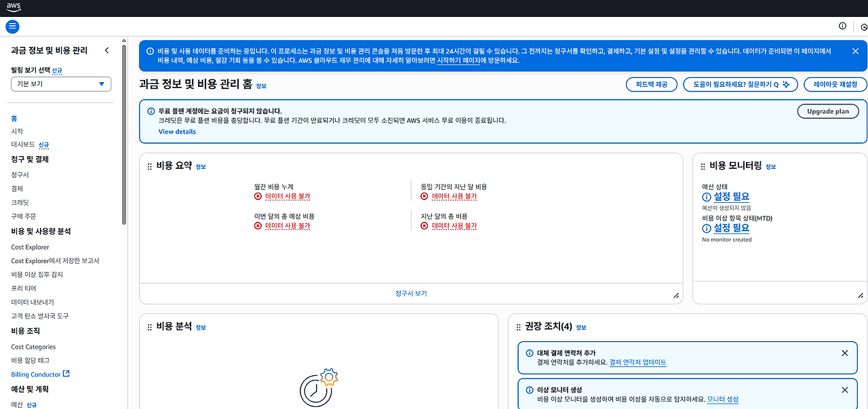Open the 모니터 생성 link

[722, 400]
